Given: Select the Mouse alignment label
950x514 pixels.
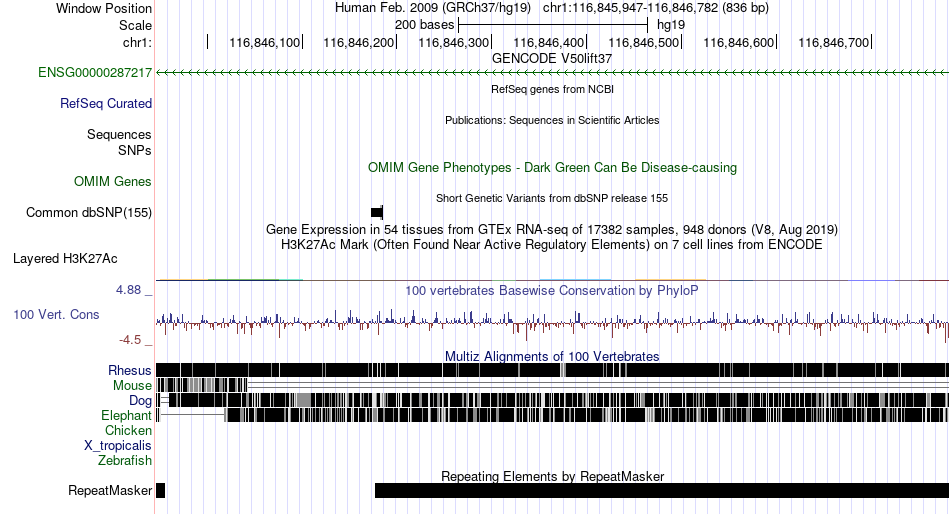Looking at the screenshot, I should pyautogui.click(x=132, y=386).
